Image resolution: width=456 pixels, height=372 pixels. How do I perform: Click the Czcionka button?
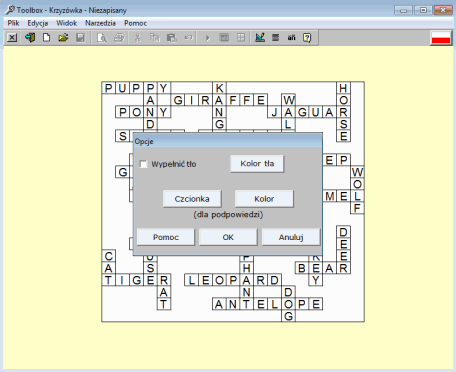point(192,199)
